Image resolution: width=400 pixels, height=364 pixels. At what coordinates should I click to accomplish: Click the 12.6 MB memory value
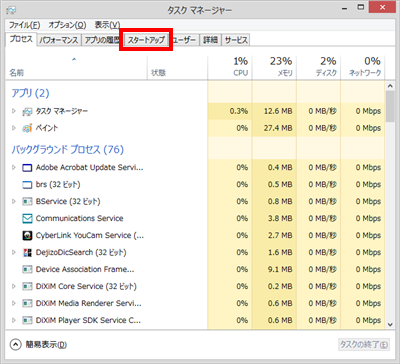[x=278, y=111]
